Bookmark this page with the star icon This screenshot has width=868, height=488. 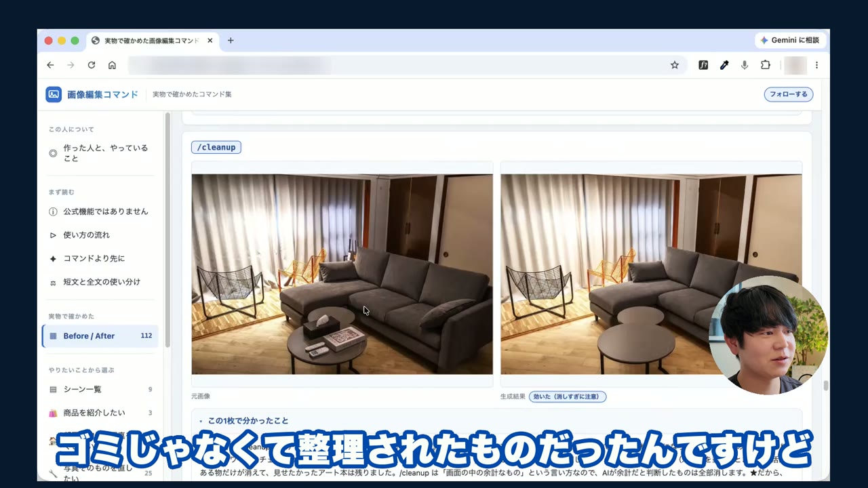coord(674,65)
